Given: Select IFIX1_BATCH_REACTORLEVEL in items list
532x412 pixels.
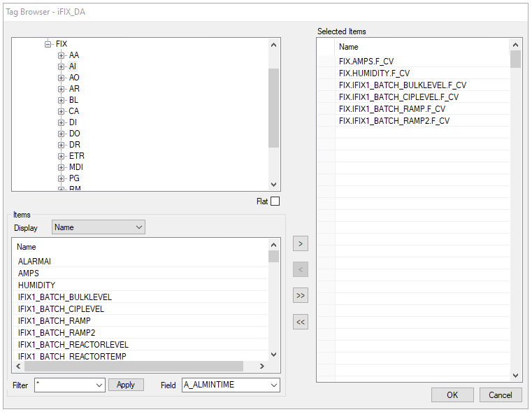Looking at the screenshot, I should [x=141, y=344].
